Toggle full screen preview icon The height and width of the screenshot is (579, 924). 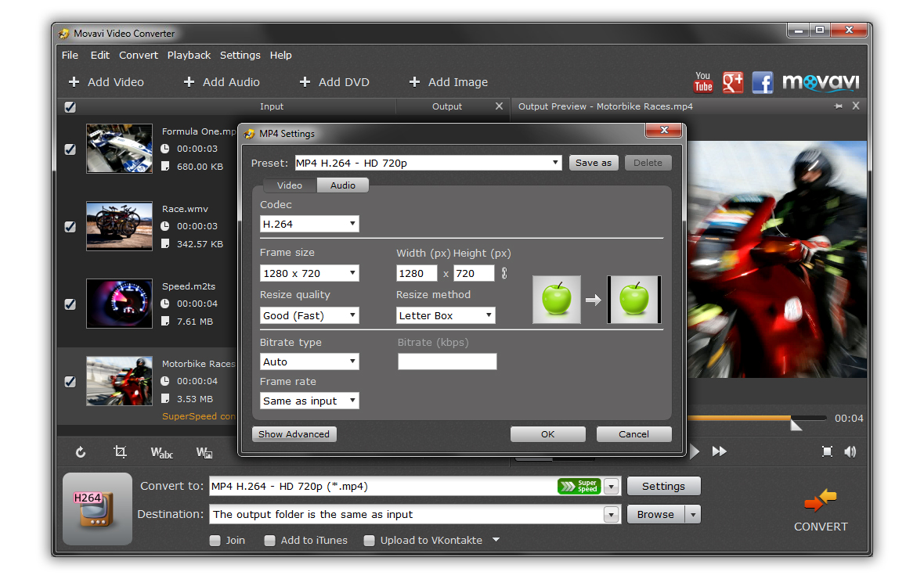coord(828,451)
